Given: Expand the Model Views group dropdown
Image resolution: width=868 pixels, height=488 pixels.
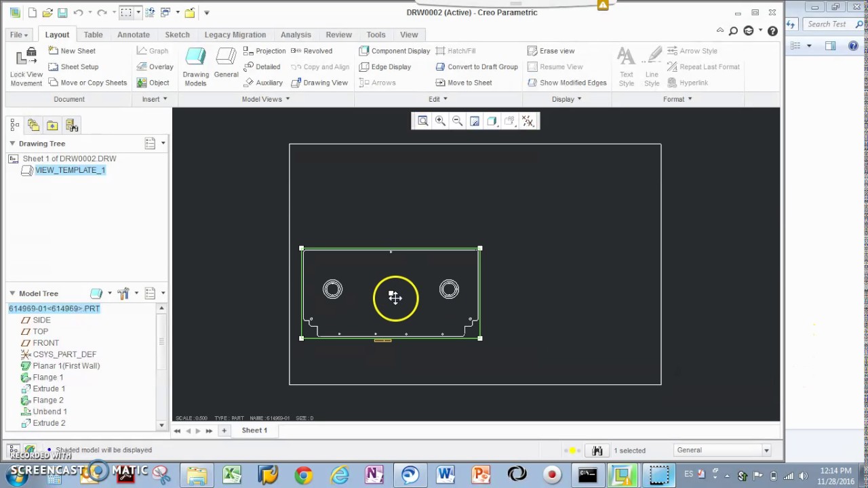Looking at the screenshot, I should tap(266, 99).
